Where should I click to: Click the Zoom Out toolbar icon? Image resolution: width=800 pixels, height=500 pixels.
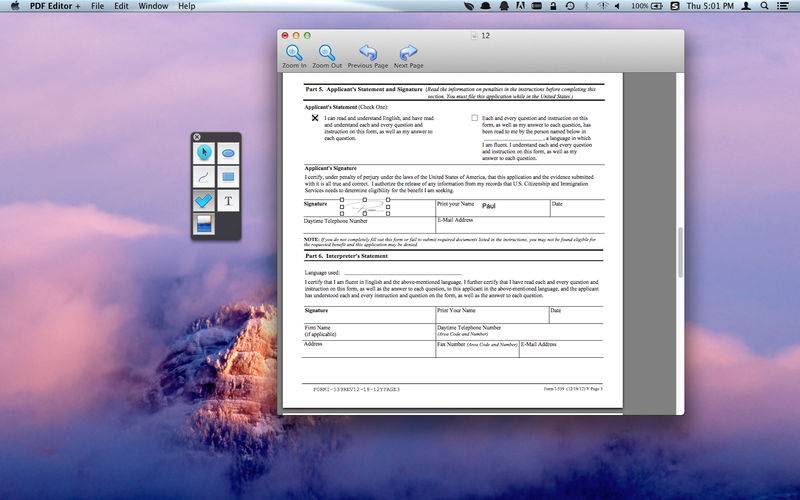pos(327,56)
